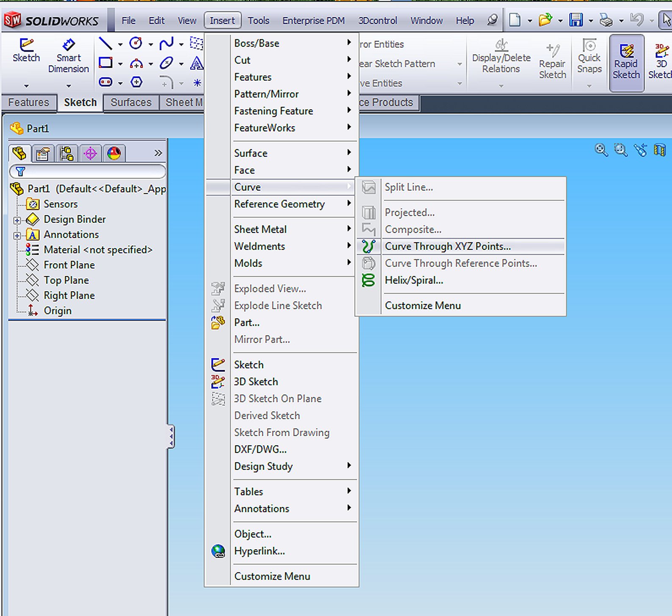The image size is (672, 616).
Task: Click the Open file icon
Action: (545, 20)
